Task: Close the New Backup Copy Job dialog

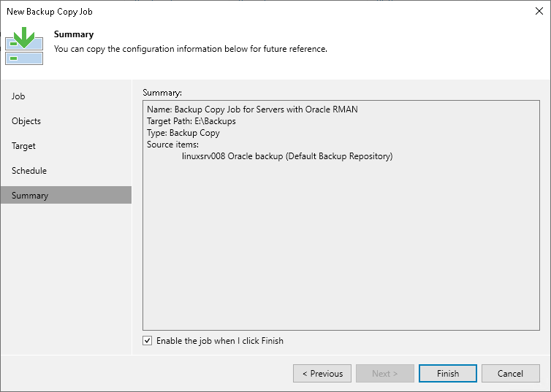Action: pyautogui.click(x=539, y=11)
